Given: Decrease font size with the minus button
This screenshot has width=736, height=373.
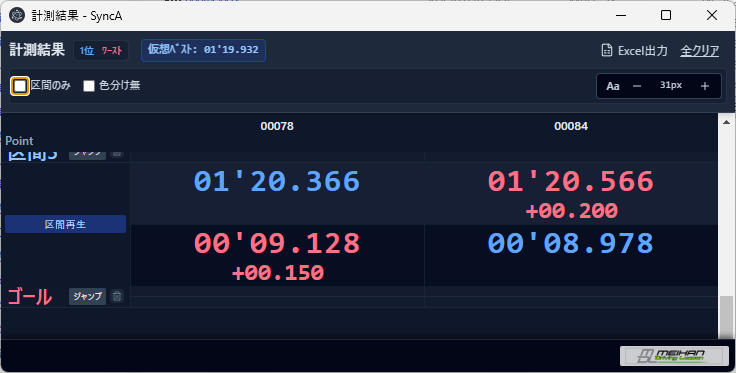Looking at the screenshot, I should 637,86.
